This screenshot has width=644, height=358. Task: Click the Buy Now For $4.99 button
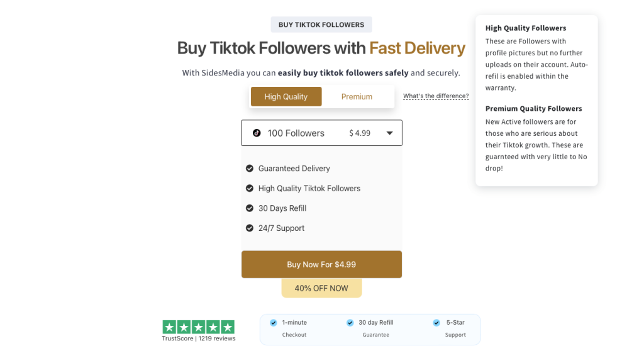click(321, 264)
